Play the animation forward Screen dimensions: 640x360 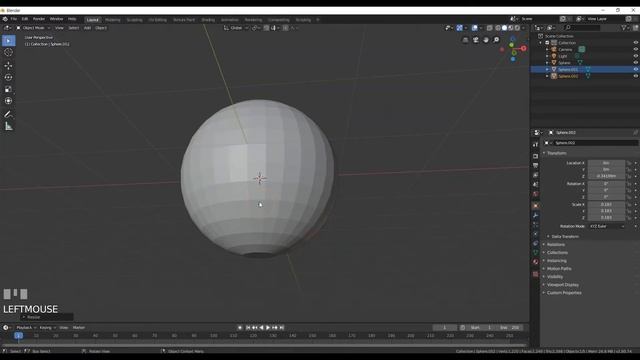pyautogui.click(x=268, y=328)
